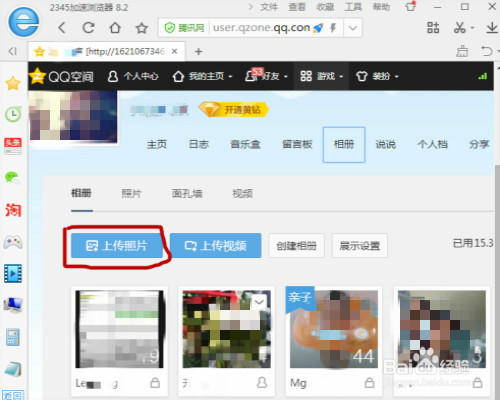
Task: Open the video film icon in sidebar
Action: coord(13,274)
